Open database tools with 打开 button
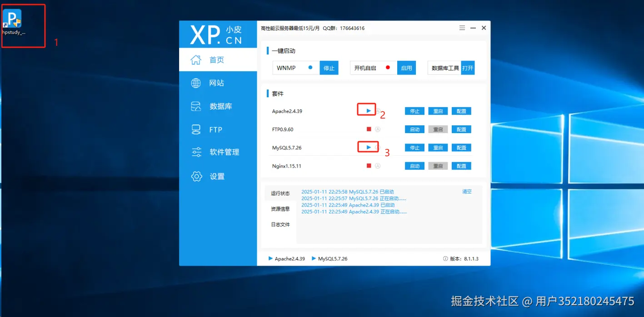This screenshot has width=644, height=317. click(468, 68)
